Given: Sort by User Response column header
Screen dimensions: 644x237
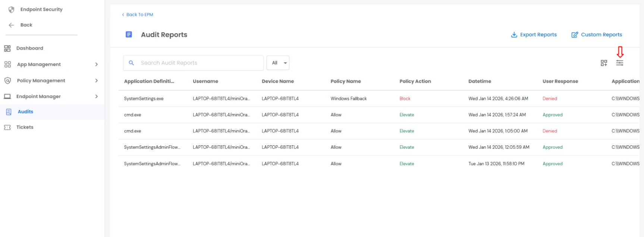Looking at the screenshot, I should point(560,81).
